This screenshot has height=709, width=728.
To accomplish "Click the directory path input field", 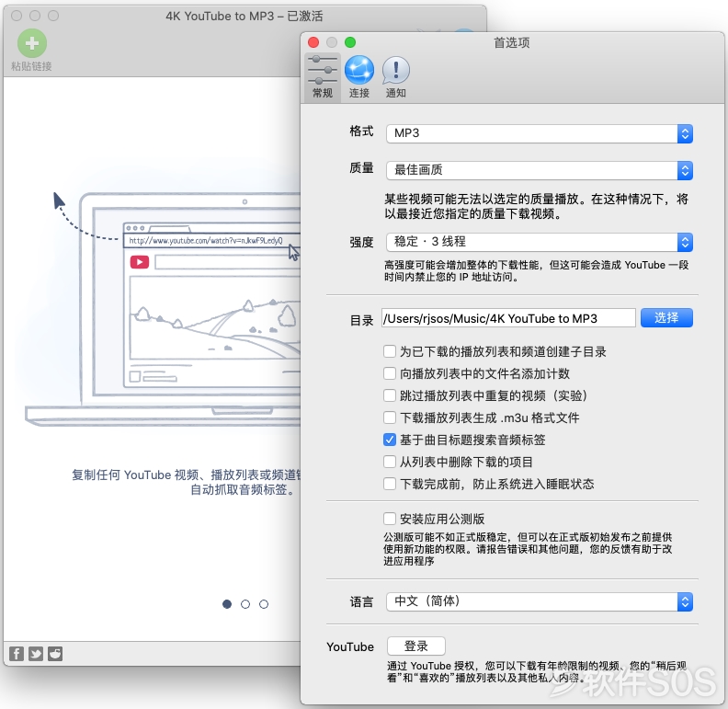I will click(508, 318).
